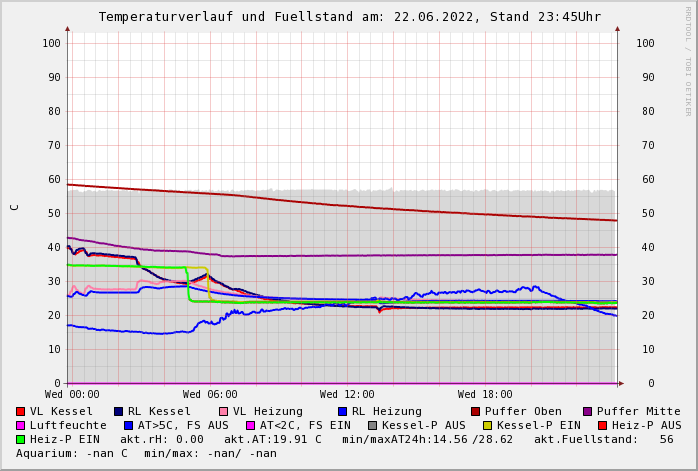This screenshot has height=471, width=698.
Task: Click the dark blue RL Kessel legend swatch
Action: click(x=119, y=411)
